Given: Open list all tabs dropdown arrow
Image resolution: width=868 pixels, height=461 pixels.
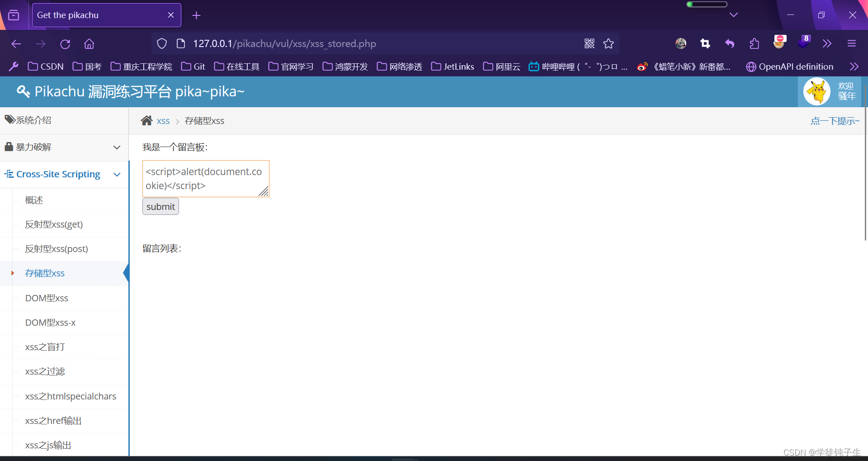Looking at the screenshot, I should (x=734, y=15).
